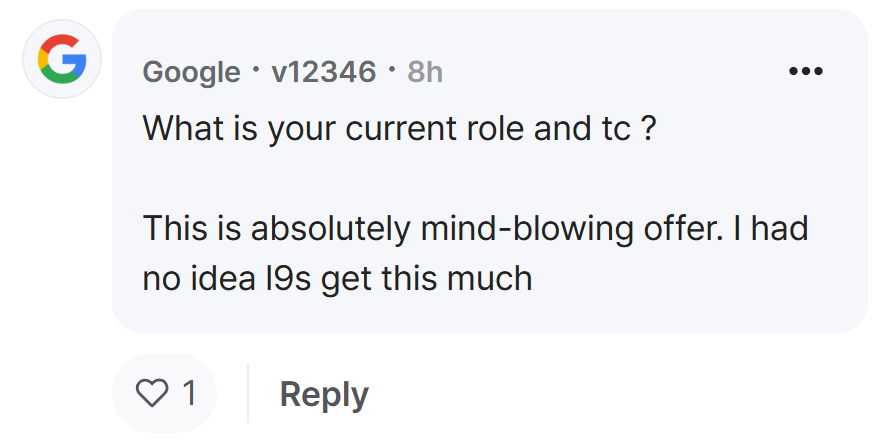Select the line 'What is your current role and tc ?'
Image resolution: width=882 pixels, height=438 pixels.
click(399, 130)
